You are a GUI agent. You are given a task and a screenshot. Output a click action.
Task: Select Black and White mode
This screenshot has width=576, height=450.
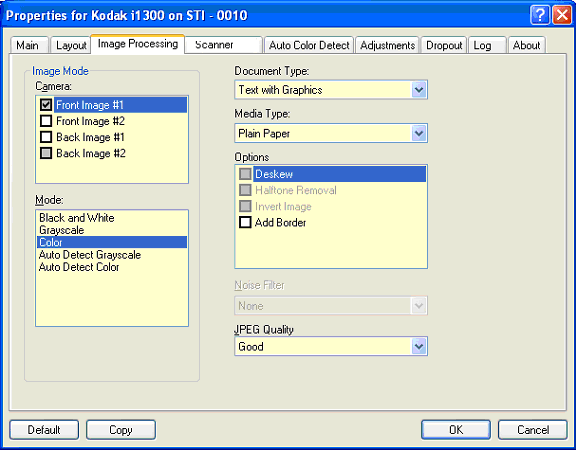(77, 218)
